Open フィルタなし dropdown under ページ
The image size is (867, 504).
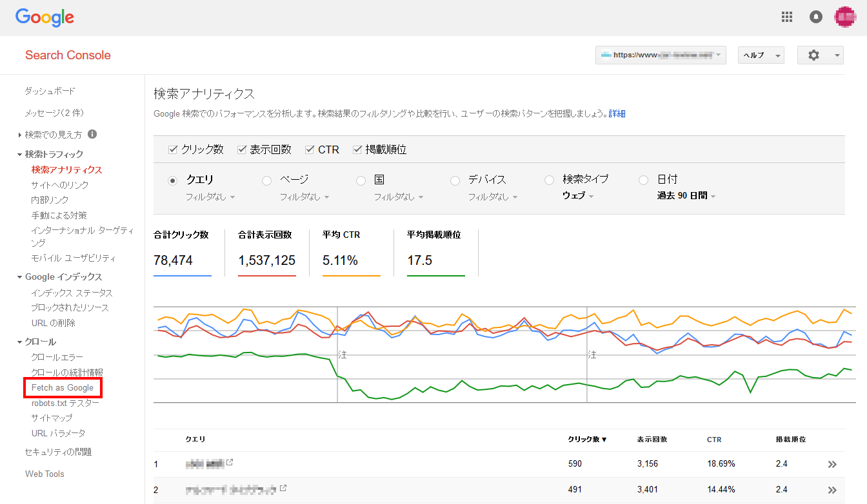[304, 197]
